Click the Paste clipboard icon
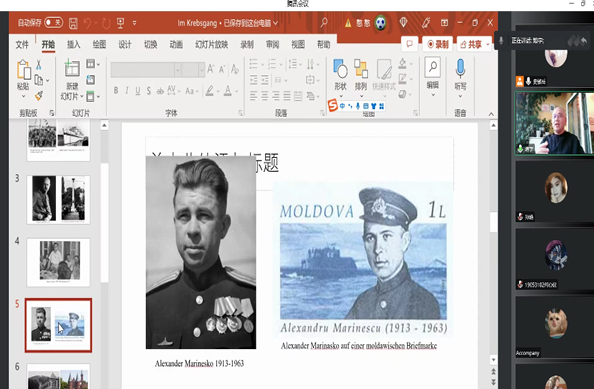Screen dimensions: 594x389 click(23, 70)
